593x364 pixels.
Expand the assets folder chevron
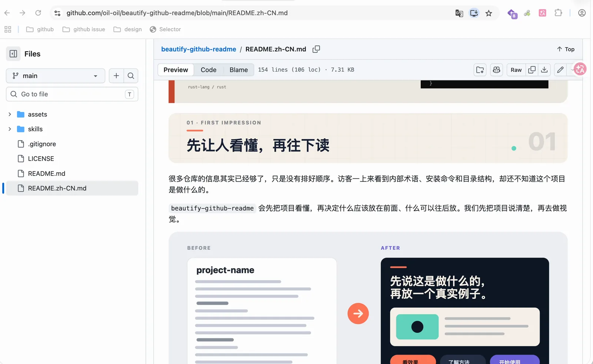[x=10, y=114]
